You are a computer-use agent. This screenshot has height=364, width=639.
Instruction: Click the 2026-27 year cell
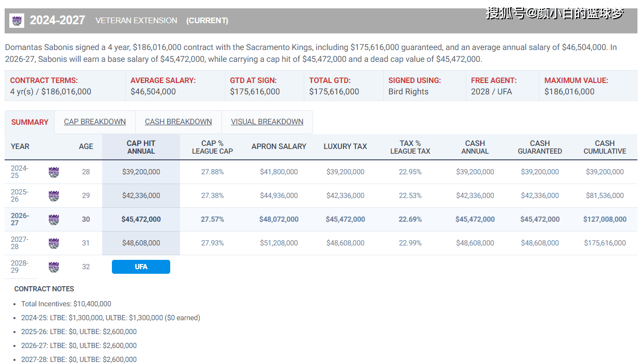20,219
